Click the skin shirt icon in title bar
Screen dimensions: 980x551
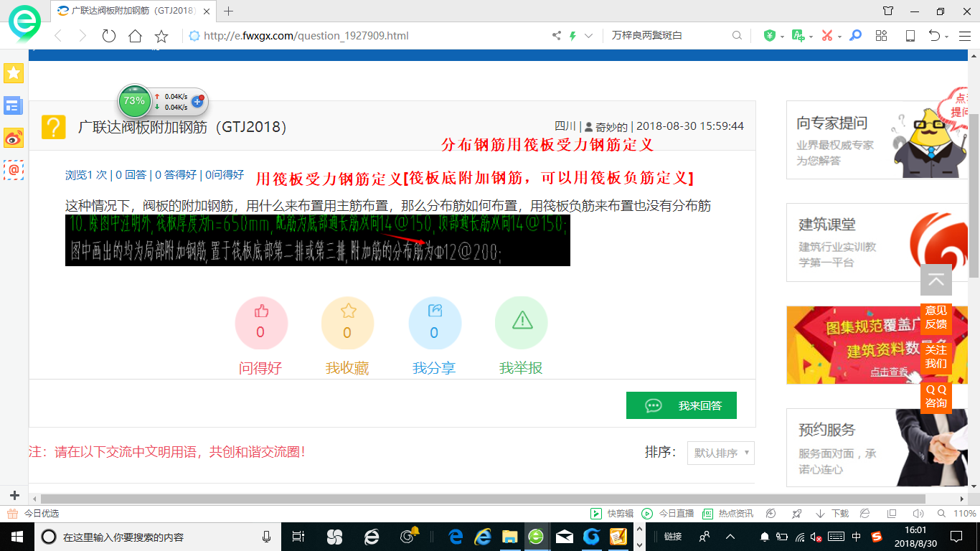[888, 11]
